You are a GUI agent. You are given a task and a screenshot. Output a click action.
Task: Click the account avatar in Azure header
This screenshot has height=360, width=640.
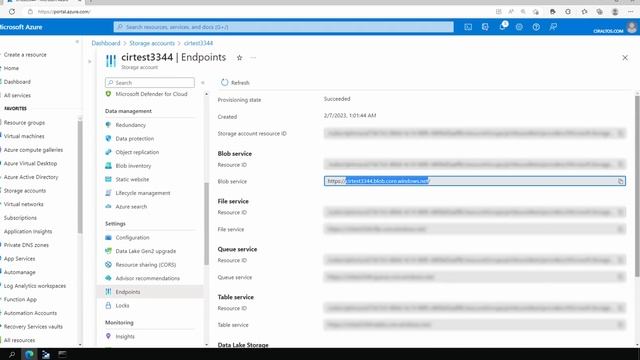point(631,27)
